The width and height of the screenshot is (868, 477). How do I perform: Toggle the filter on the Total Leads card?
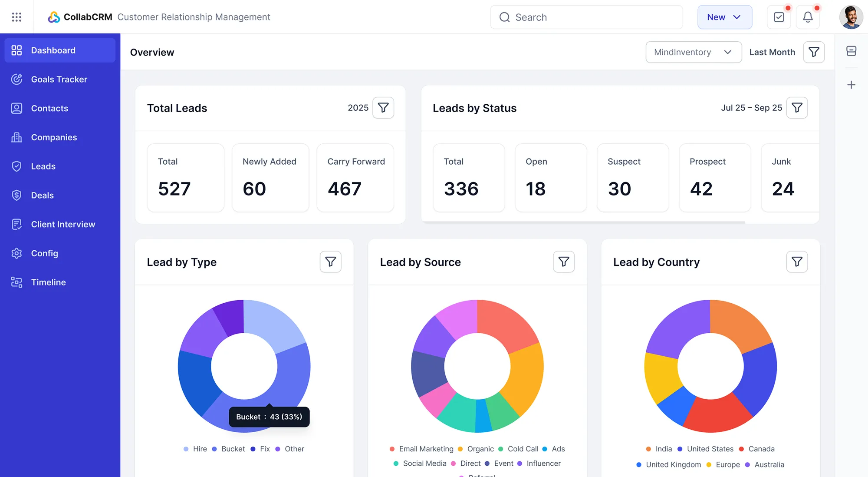383,107
